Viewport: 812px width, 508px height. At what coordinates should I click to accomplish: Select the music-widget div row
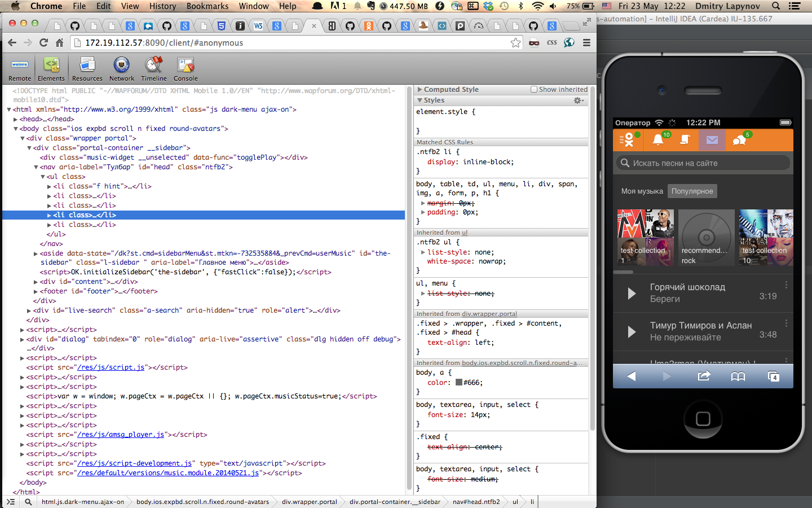point(174,157)
